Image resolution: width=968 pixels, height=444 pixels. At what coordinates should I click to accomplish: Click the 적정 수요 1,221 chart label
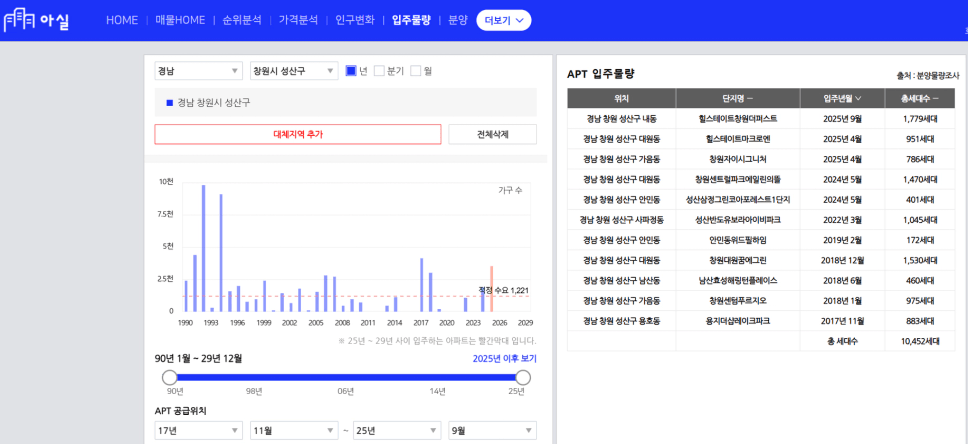[x=503, y=290]
